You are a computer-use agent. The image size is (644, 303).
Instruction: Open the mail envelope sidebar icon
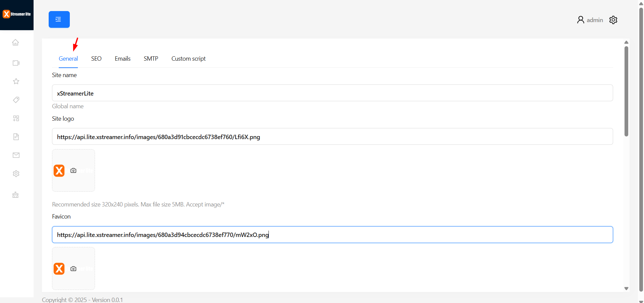pos(16,155)
